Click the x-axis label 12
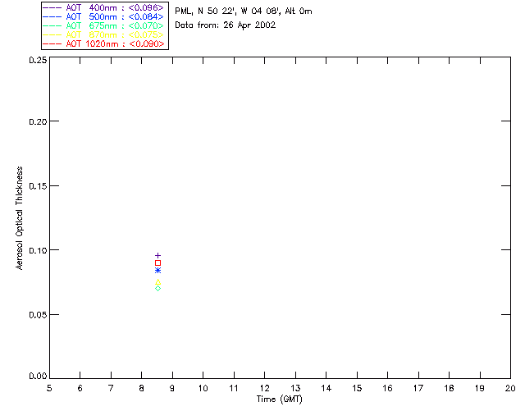Viewport: 525px width, 420px height. [x=264, y=388]
